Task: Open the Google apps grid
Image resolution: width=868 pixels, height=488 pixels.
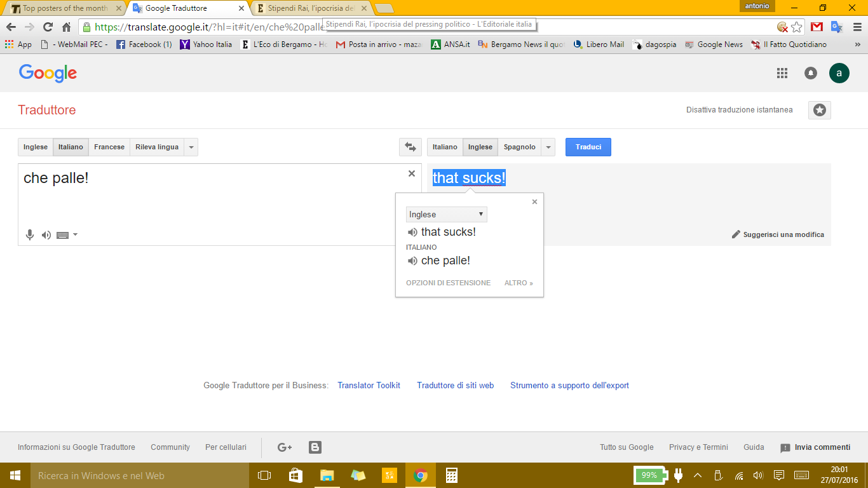Action: 782,73
